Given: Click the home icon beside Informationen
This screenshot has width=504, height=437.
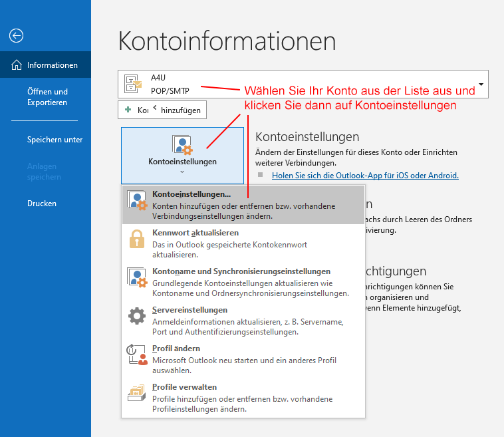Looking at the screenshot, I should tap(17, 65).
